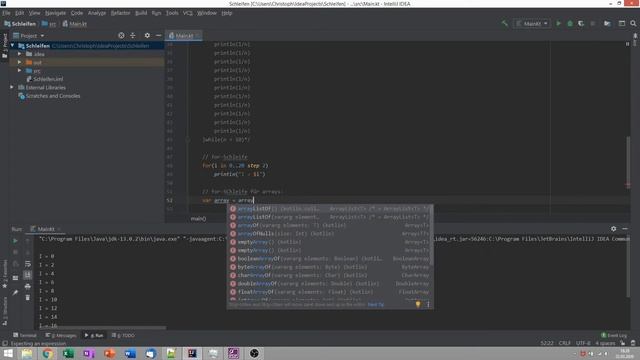Open Chrome from the Windows taskbar
The height and width of the screenshot is (360, 640).
click(47, 353)
